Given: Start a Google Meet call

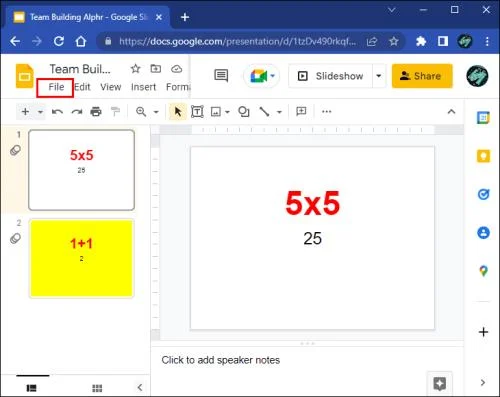Looking at the screenshot, I should [x=262, y=76].
